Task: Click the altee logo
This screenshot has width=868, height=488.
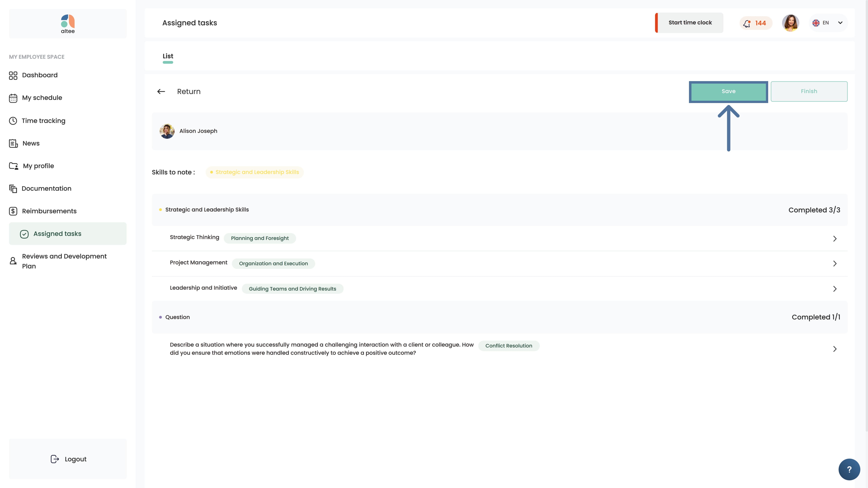Action: point(68,24)
